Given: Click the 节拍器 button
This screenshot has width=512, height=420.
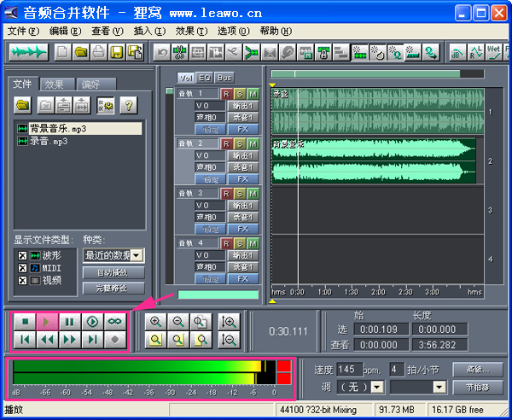Looking at the screenshot, I should [x=478, y=388].
